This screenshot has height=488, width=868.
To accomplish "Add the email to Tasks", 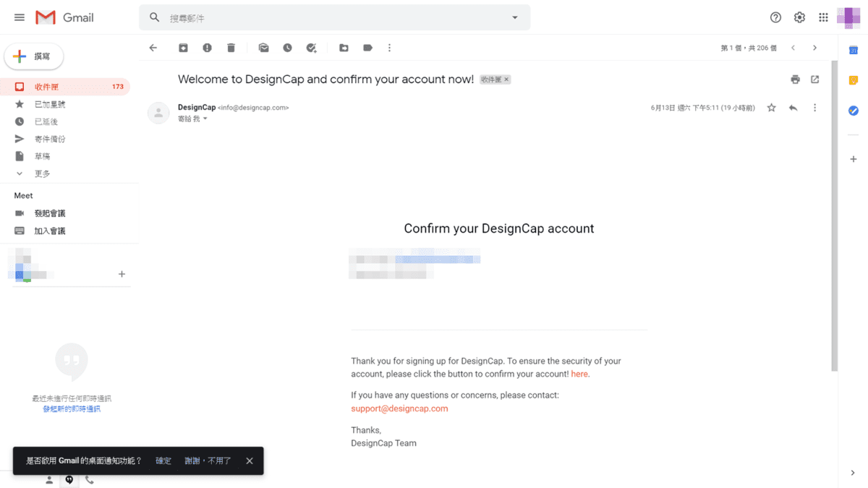I will coord(311,48).
